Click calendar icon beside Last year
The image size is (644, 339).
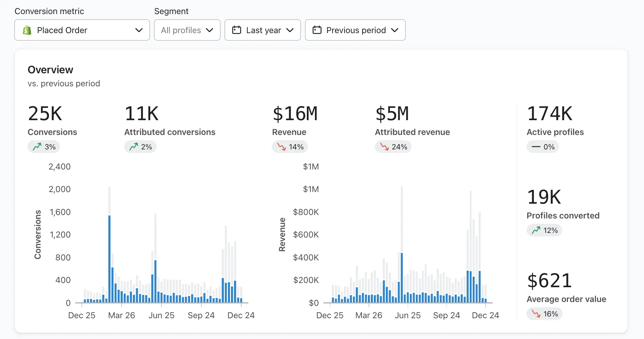coord(237,30)
